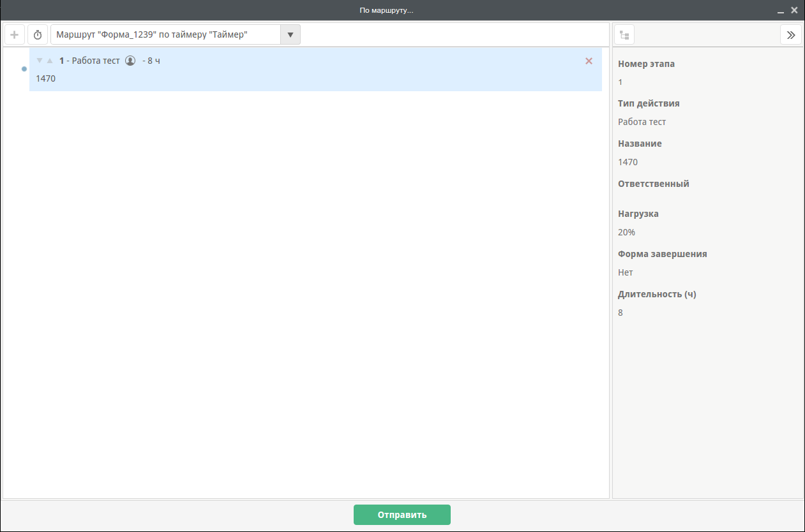805x532 pixels.
Task: Click the Ответственный label
Action: 654,184
